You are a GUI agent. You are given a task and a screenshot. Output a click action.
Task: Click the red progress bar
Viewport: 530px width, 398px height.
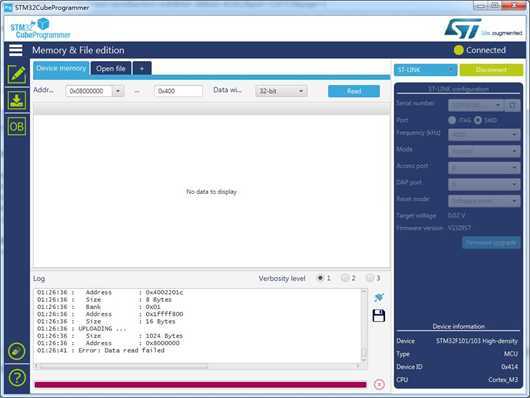point(200,385)
